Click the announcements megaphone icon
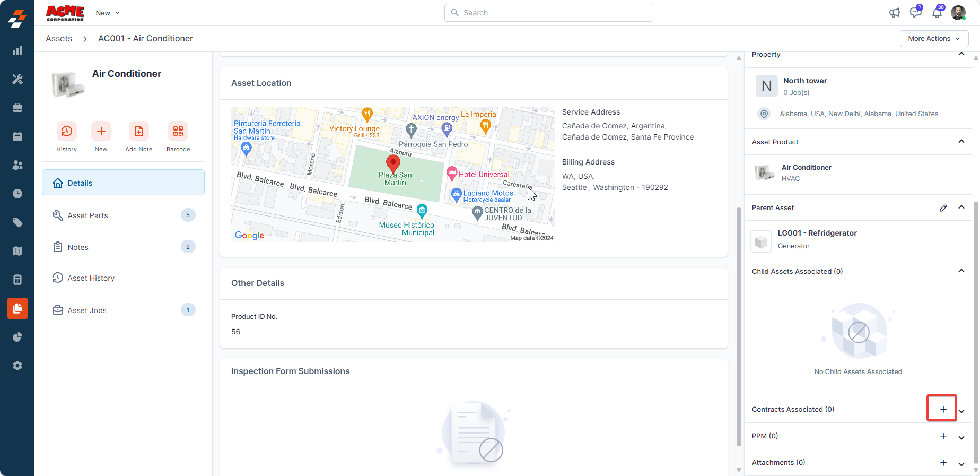The height and width of the screenshot is (476, 980). (x=895, y=13)
